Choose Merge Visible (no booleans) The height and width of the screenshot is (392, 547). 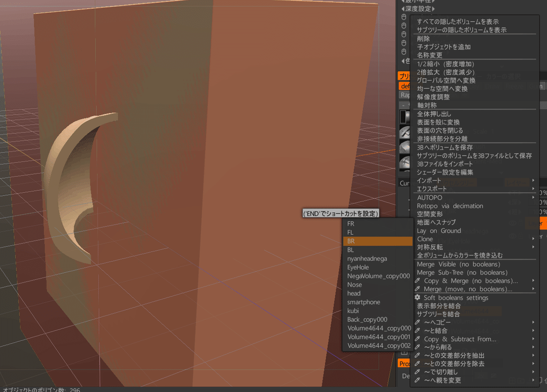tap(459, 264)
